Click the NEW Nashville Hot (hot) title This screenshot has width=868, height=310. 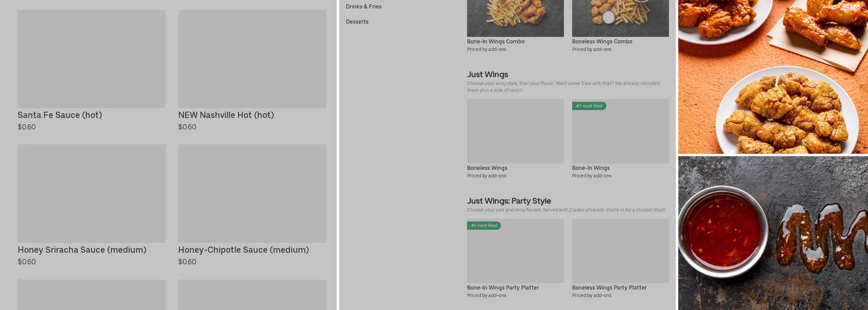pyautogui.click(x=226, y=115)
